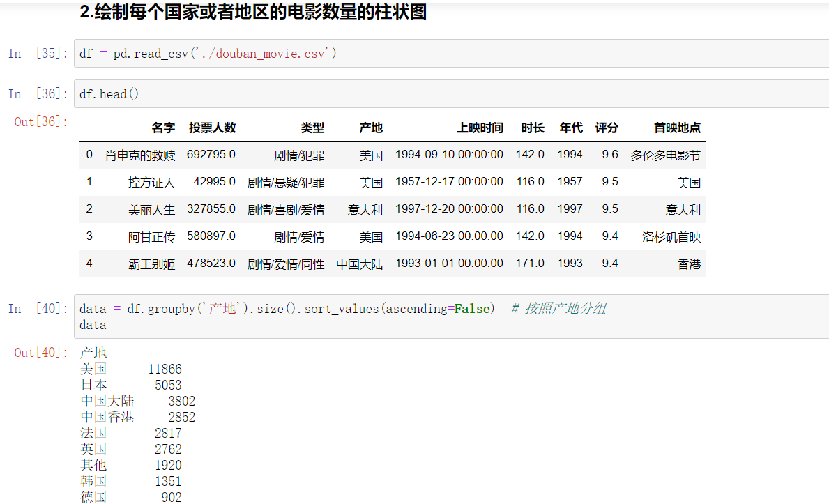Click the 名字 column header
Screen dimensions: 829x504
[163, 128]
